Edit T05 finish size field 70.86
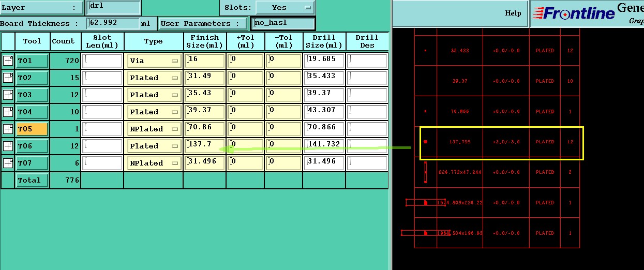This screenshot has height=270, width=644. point(205,129)
